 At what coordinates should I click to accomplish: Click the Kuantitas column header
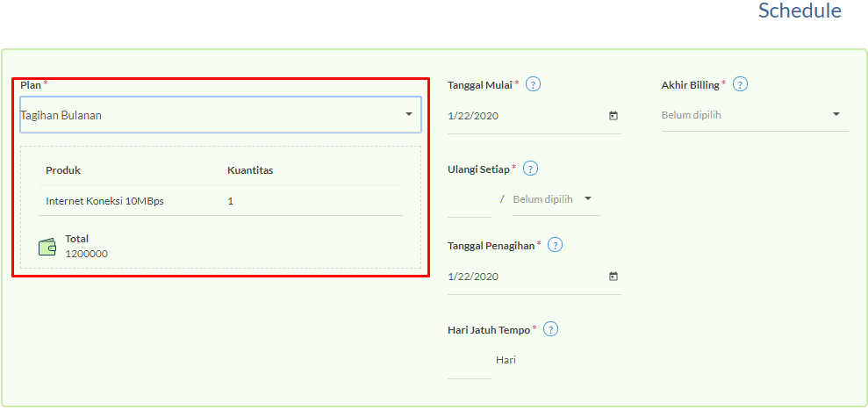(x=250, y=170)
